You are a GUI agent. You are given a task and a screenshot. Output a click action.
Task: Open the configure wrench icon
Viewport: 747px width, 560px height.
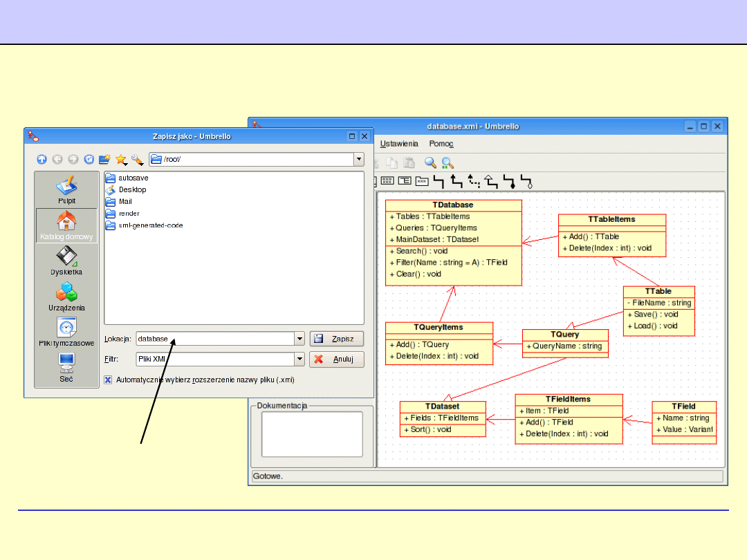[x=137, y=160]
